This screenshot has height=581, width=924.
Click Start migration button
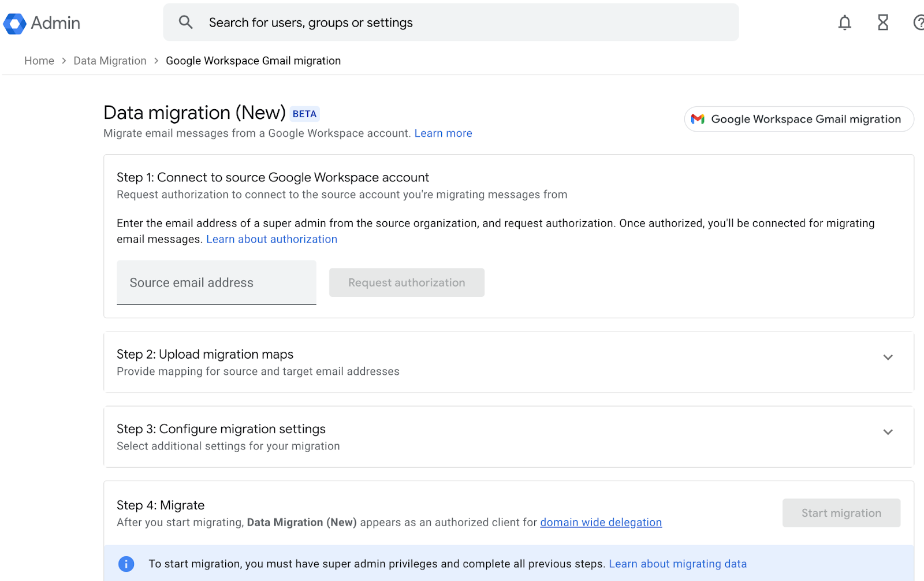pyautogui.click(x=841, y=513)
